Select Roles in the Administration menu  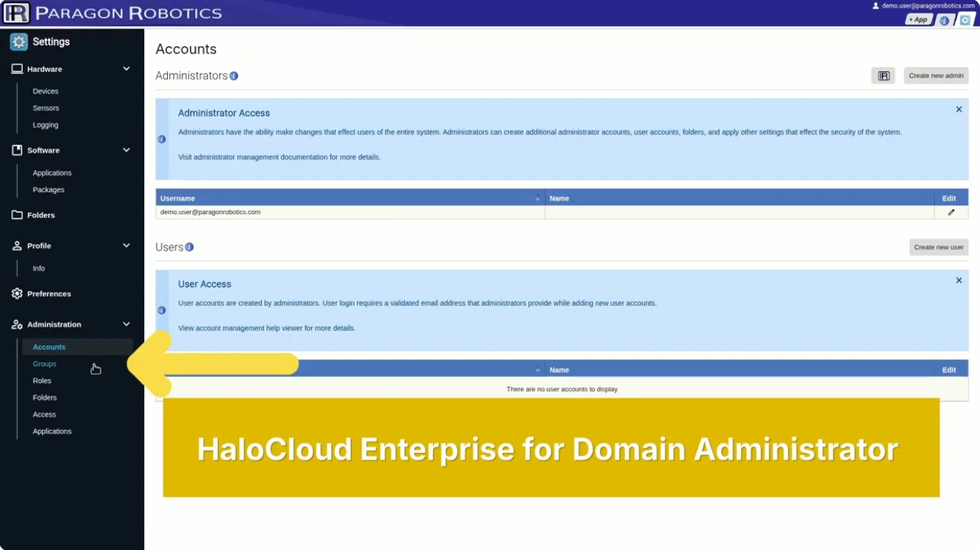pyautogui.click(x=42, y=381)
